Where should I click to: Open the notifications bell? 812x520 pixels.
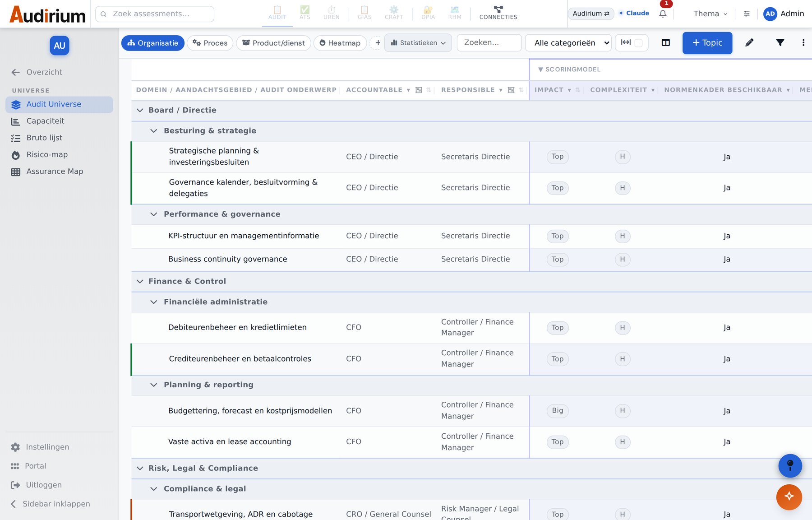[663, 14]
